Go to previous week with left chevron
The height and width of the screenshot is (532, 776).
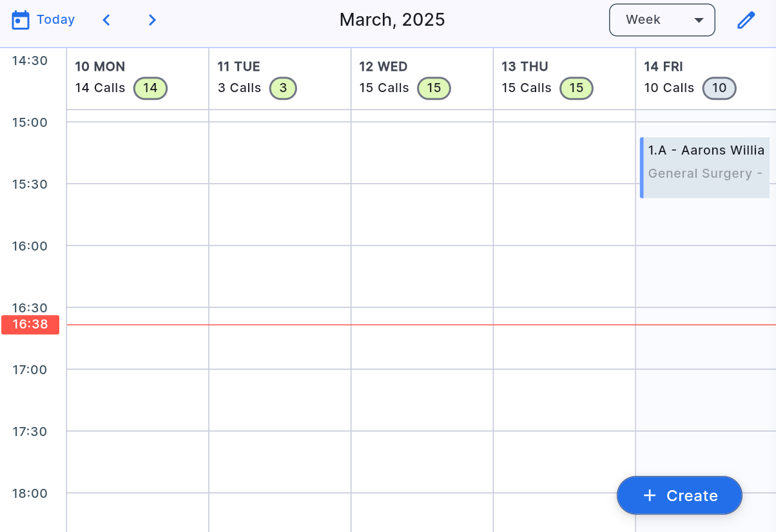click(106, 20)
